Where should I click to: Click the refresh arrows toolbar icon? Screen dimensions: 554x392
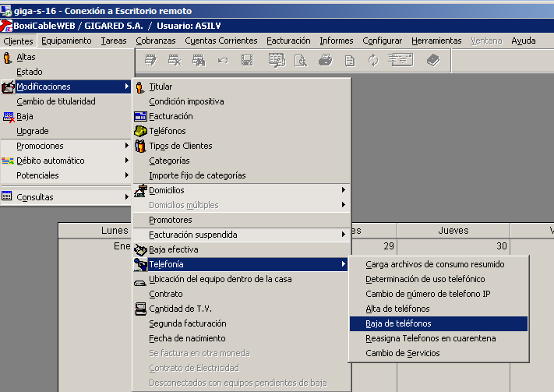373,61
